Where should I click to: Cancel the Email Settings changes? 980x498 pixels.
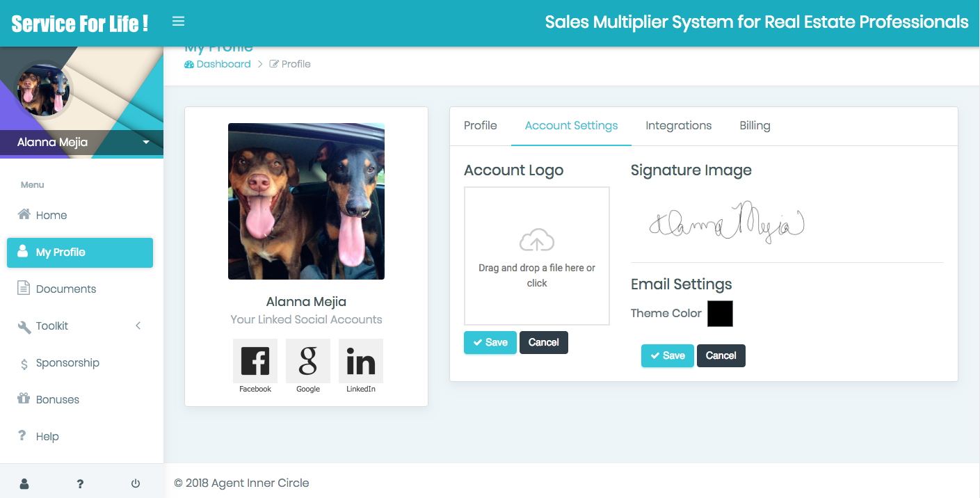[x=721, y=355]
